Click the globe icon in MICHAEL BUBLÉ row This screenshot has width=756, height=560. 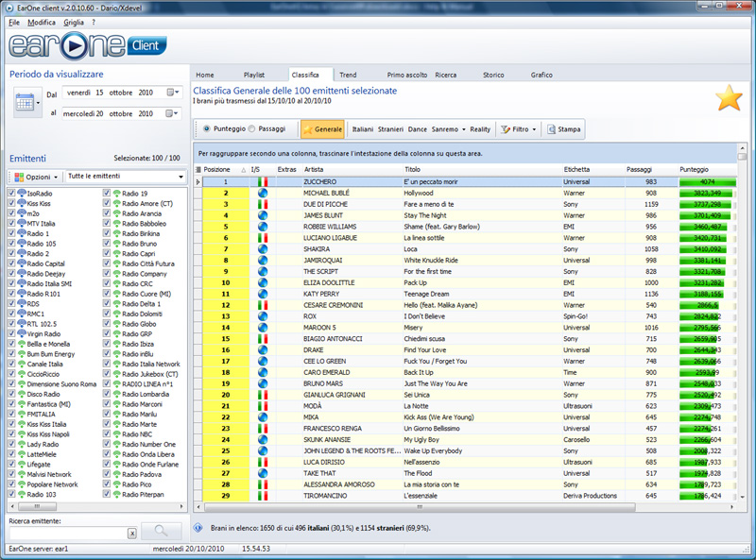coord(263,194)
